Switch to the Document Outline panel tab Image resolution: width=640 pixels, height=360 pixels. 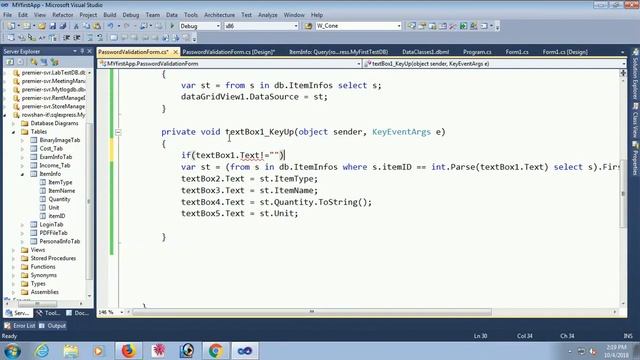[77, 313]
